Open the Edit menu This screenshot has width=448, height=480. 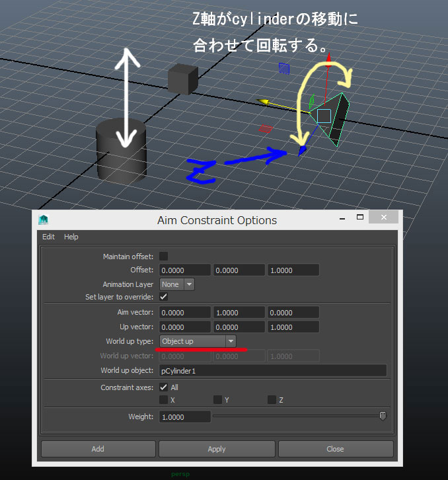pos(48,237)
